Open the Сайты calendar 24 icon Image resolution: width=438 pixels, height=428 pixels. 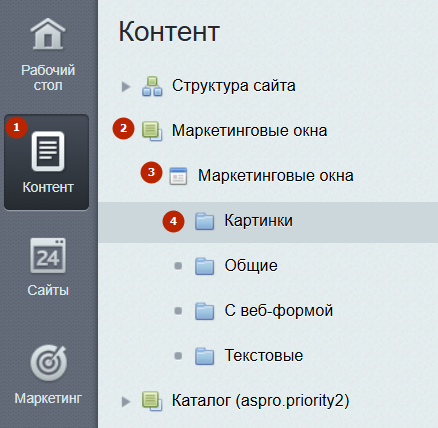click(x=48, y=256)
